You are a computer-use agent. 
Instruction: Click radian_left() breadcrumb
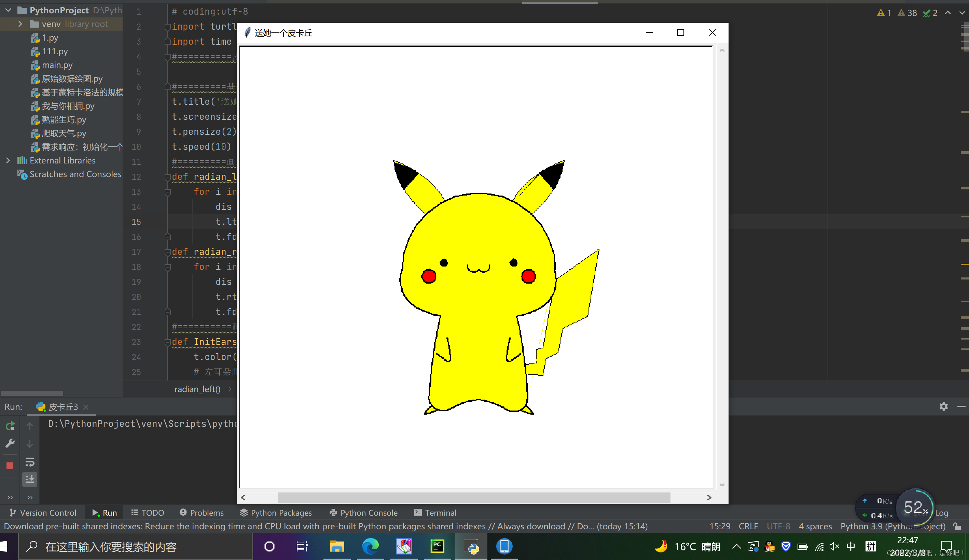point(197,389)
